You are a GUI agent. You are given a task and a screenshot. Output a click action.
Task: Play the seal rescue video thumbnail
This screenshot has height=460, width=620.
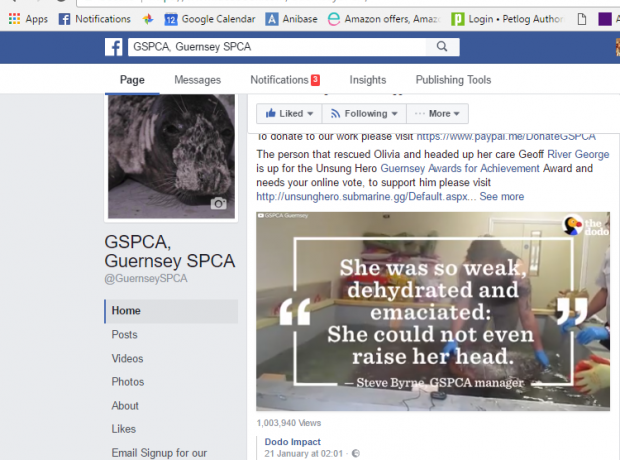[x=433, y=311]
